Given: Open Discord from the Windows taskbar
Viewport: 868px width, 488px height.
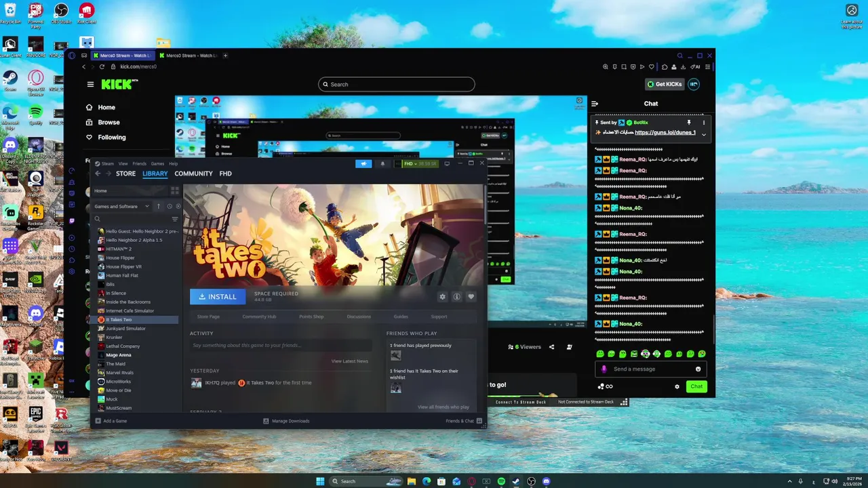Looking at the screenshot, I should click(546, 481).
